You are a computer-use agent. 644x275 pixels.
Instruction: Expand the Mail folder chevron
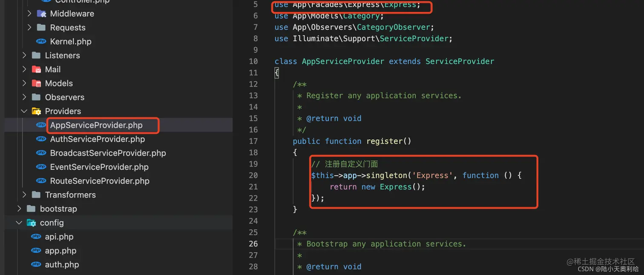coord(24,69)
